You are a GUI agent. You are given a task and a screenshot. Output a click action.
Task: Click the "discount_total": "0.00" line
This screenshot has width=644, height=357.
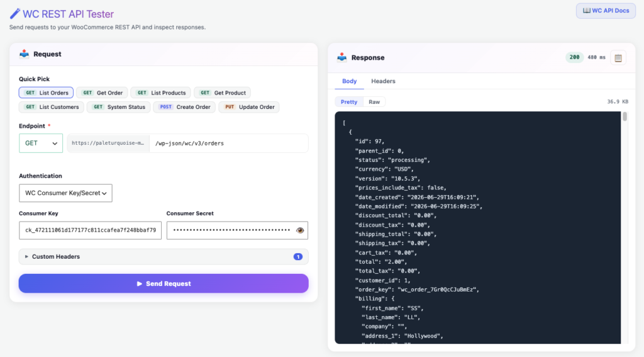tap(396, 215)
